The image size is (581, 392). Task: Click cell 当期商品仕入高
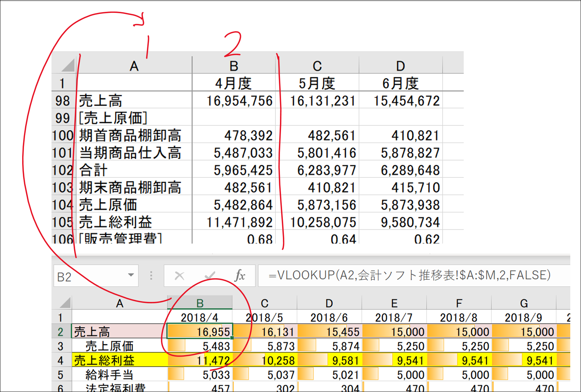point(134,153)
